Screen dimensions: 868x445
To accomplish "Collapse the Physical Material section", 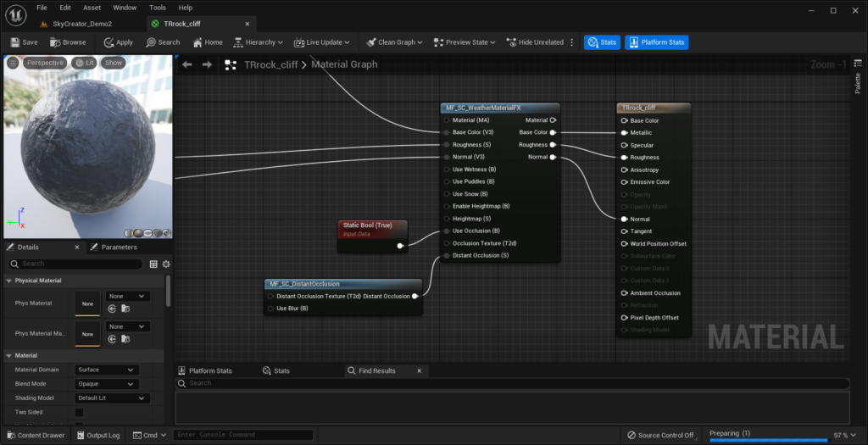I will pyautogui.click(x=8, y=281).
